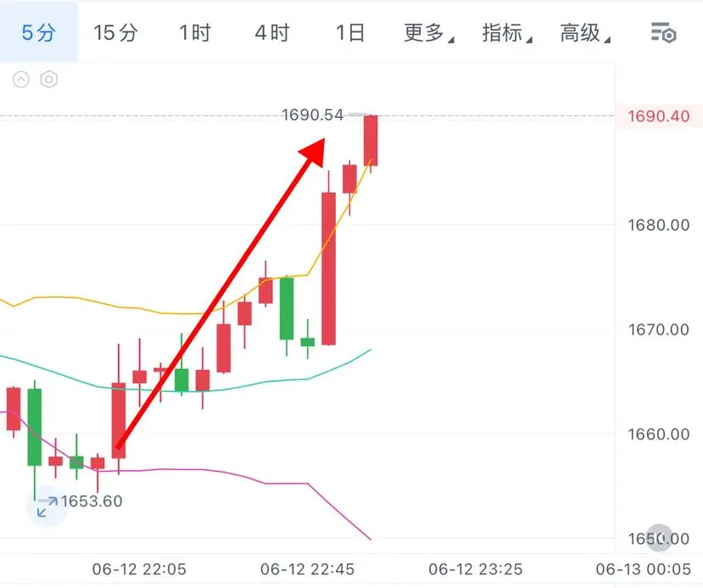Select the 5分 timeframe tab

(39, 32)
